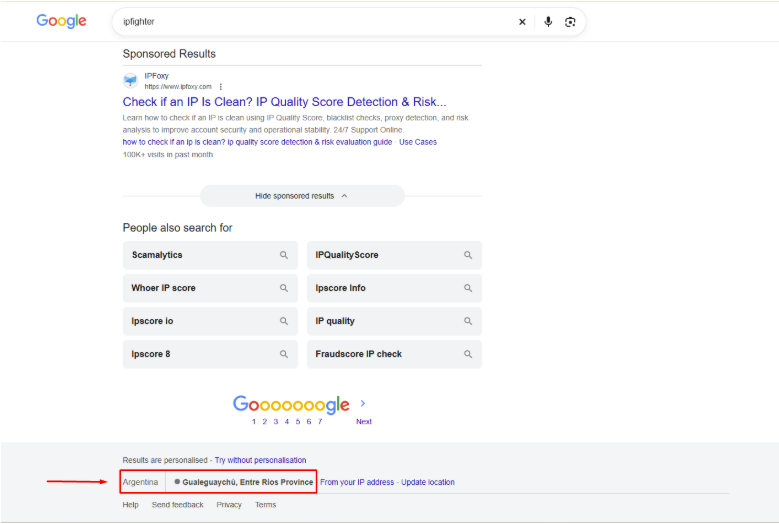Click the Results are personalised text

pos(165,460)
